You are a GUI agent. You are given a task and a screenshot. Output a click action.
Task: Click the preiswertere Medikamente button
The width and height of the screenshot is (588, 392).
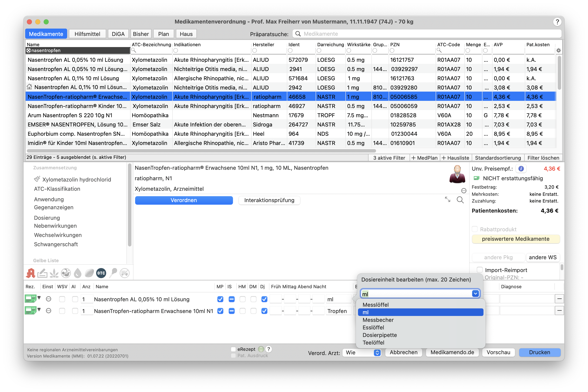point(516,239)
